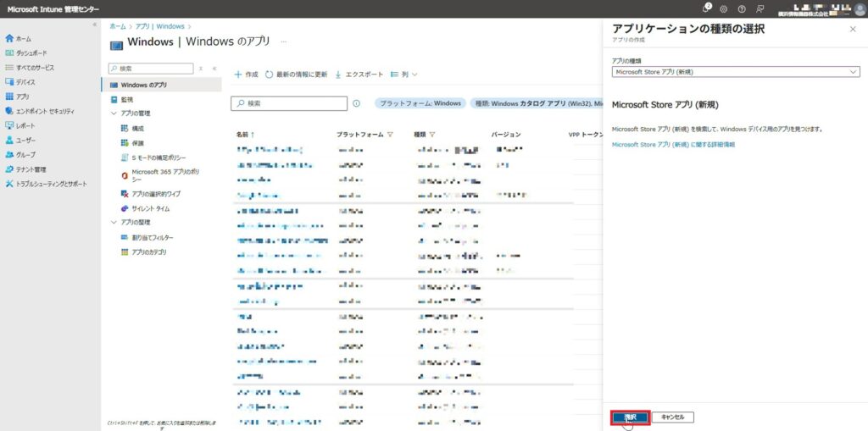Collapse the resource menu with double chevron
The image size is (868, 431).
pyautogui.click(x=214, y=69)
